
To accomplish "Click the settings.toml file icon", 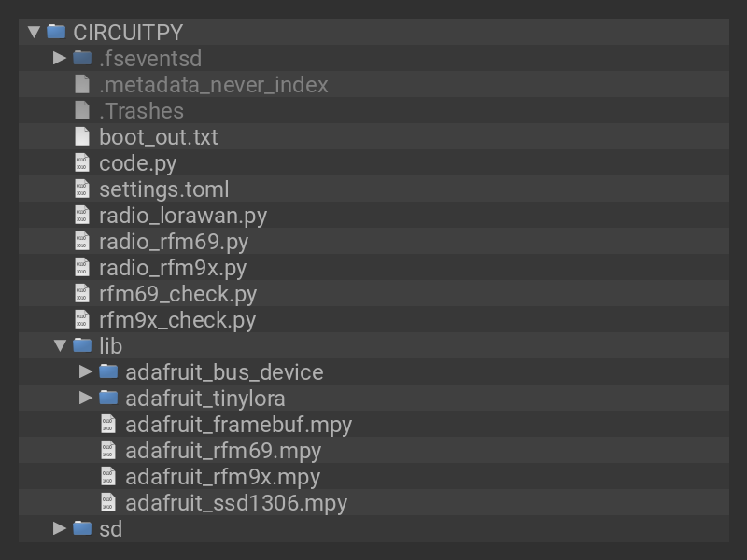I will [x=82, y=189].
